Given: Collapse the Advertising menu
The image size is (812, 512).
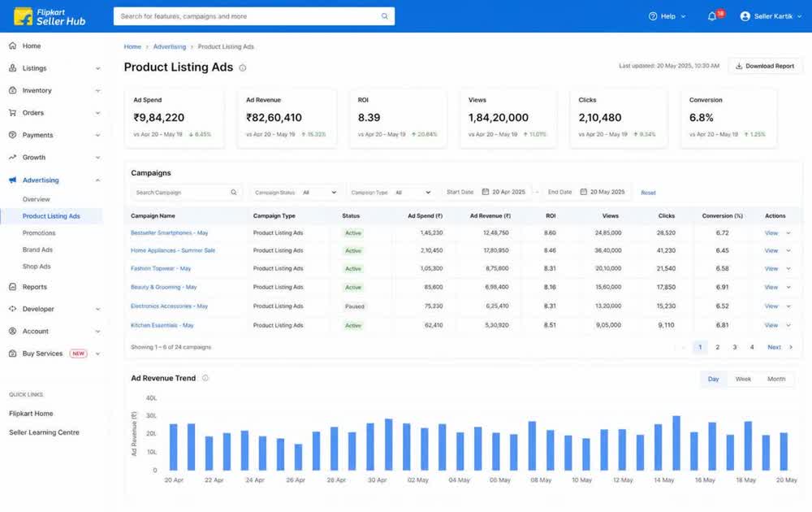Looking at the screenshot, I should (98, 180).
